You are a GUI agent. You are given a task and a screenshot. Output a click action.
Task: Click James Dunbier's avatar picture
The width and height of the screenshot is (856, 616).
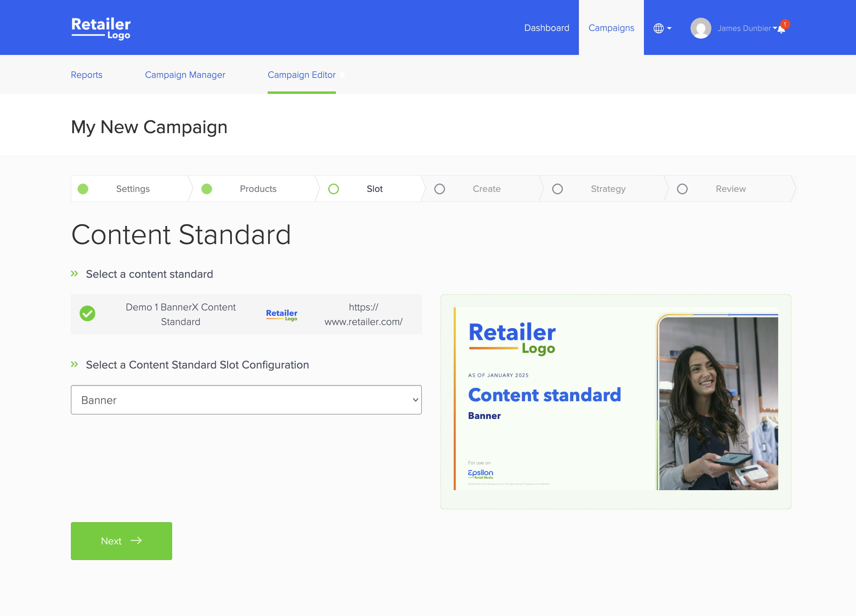coord(701,28)
